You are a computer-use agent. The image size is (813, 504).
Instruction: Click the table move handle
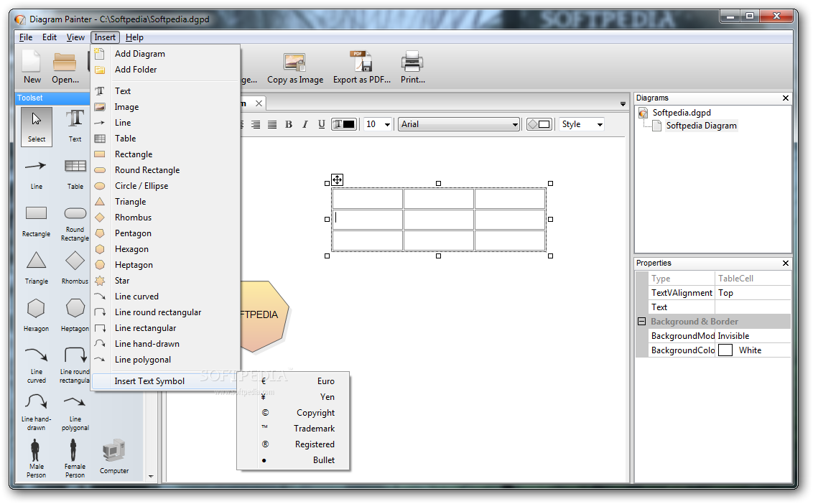337,180
